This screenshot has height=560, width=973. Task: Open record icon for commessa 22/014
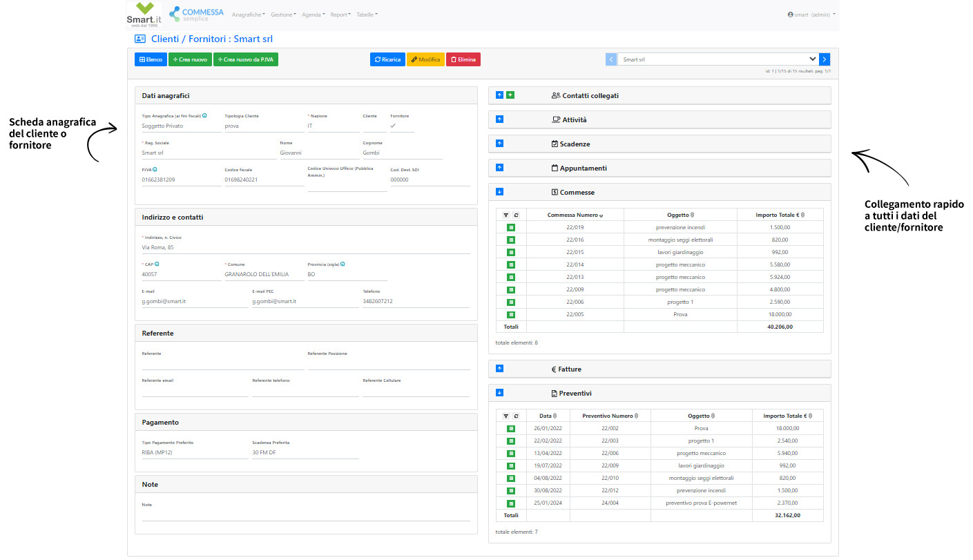click(x=511, y=264)
